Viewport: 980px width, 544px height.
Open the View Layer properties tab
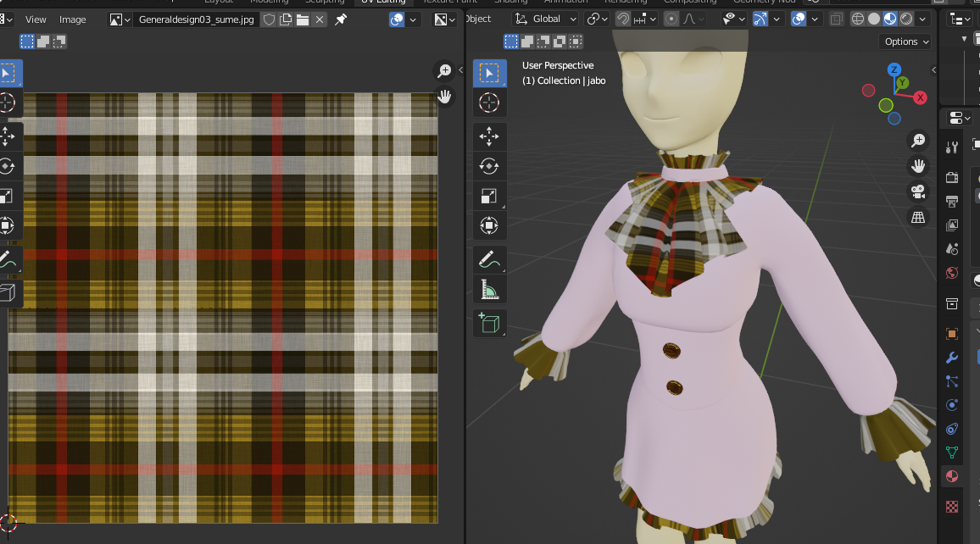(952, 225)
